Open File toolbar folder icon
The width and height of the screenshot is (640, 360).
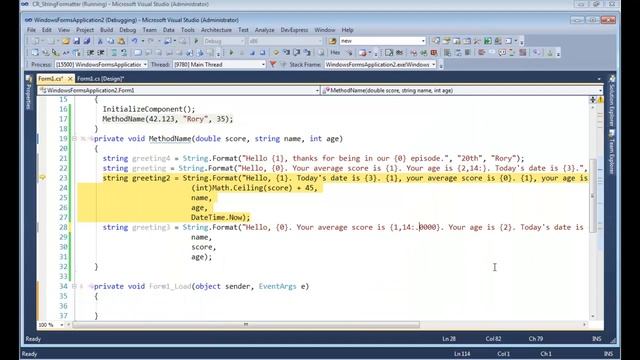pyautogui.click(x=66, y=41)
